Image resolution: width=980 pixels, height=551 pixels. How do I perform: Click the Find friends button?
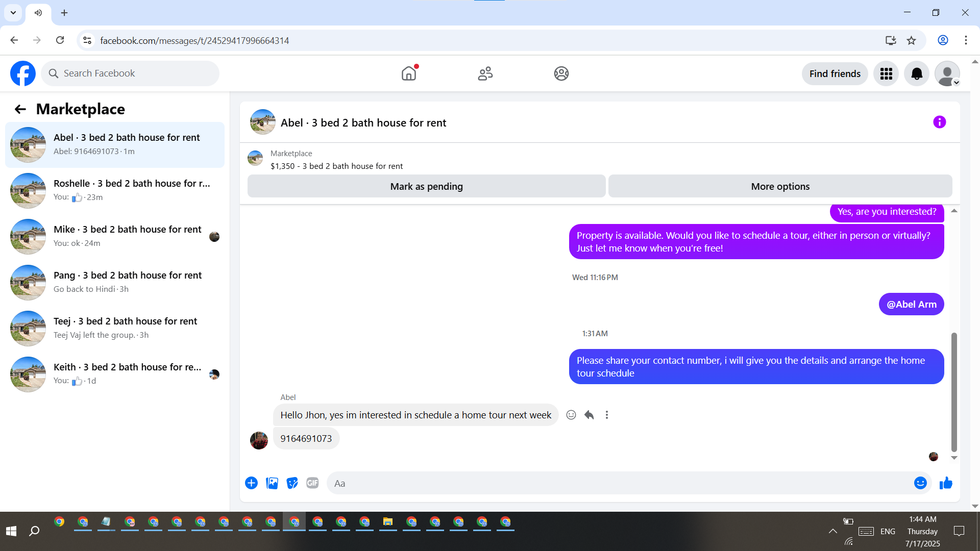point(835,74)
